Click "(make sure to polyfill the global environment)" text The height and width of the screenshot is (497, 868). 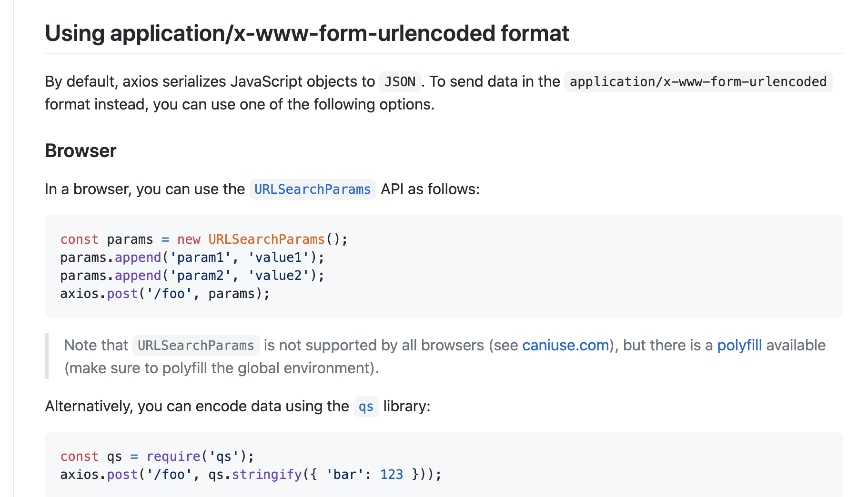(x=222, y=368)
